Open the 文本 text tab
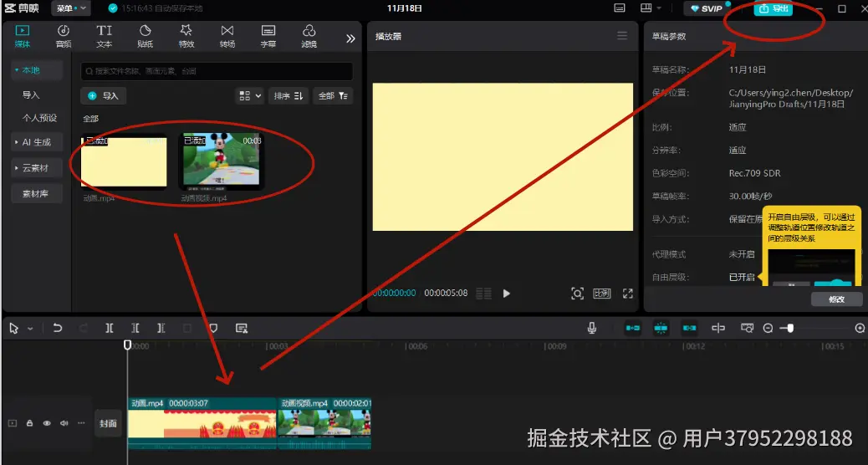The image size is (868, 465). coord(104,36)
